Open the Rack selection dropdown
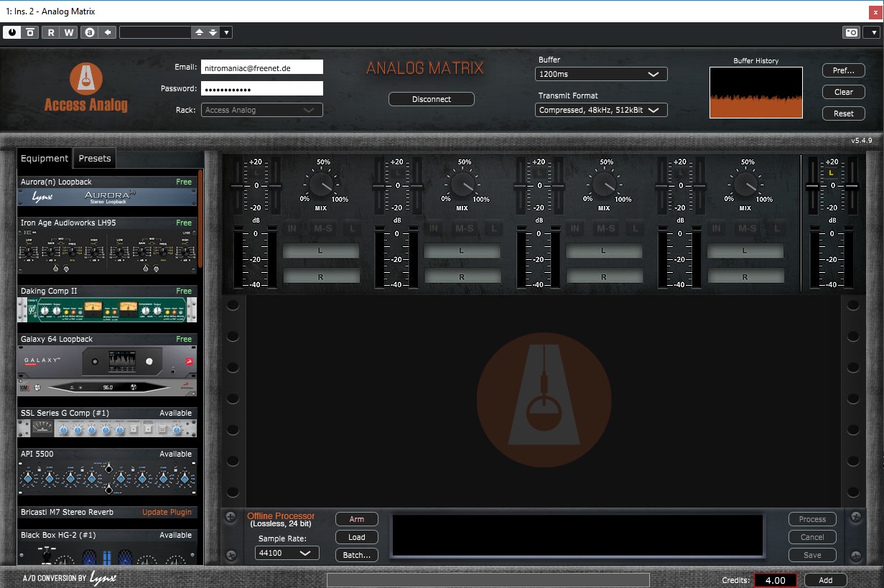 261,110
